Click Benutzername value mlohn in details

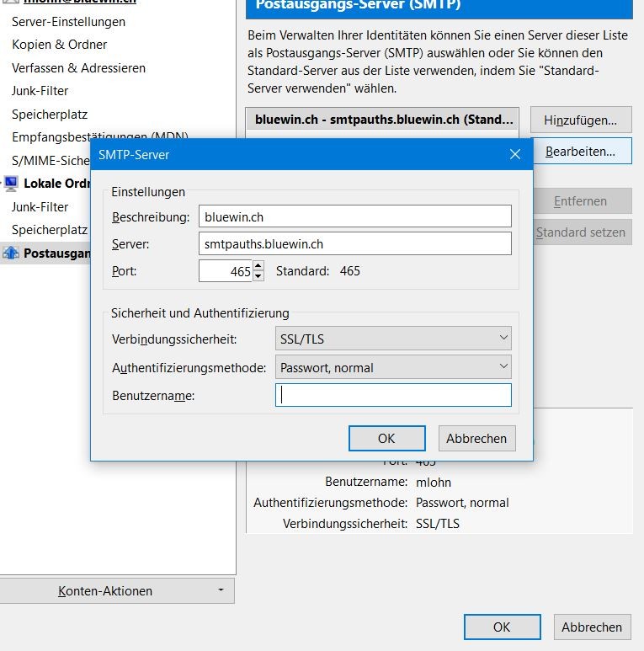pos(434,482)
